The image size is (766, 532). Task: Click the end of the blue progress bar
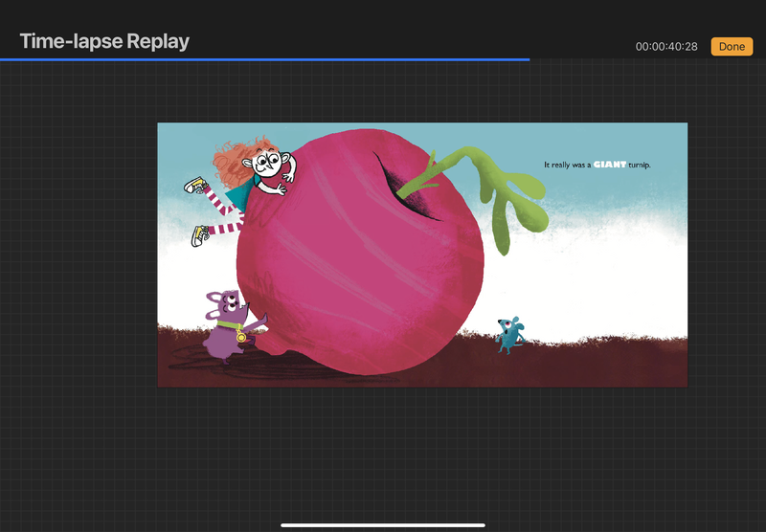coord(528,59)
